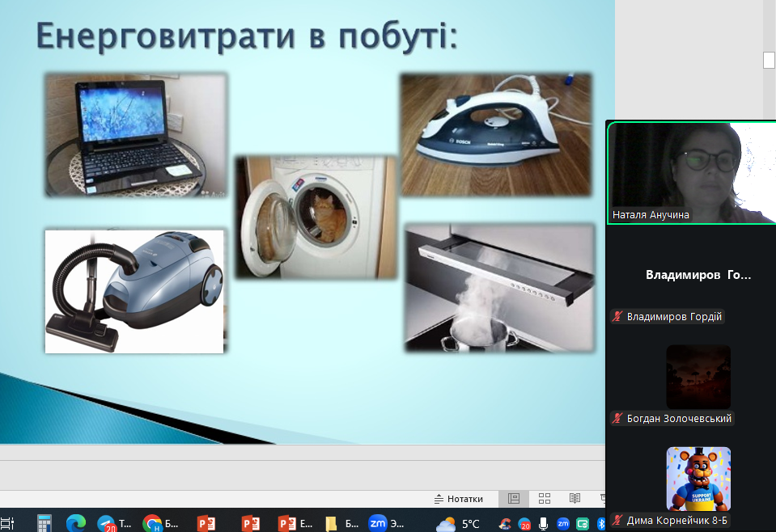Select Дима Корнейчик 8-Б participant avatar
The height and width of the screenshot is (532, 776).
698,479
